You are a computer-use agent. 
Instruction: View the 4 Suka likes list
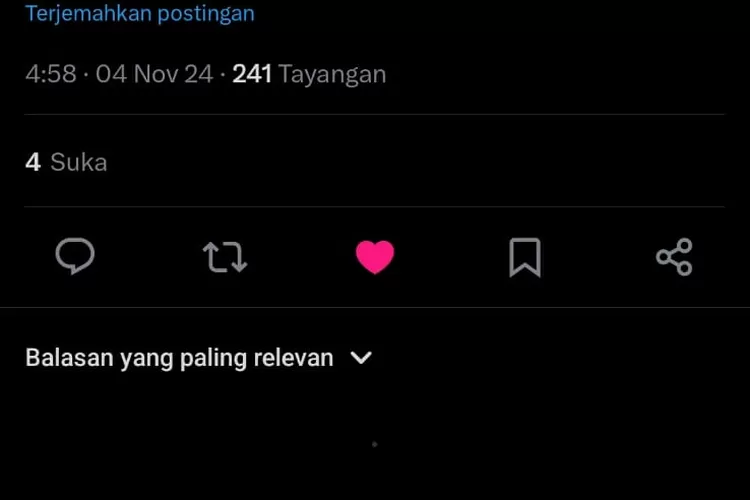(66, 162)
